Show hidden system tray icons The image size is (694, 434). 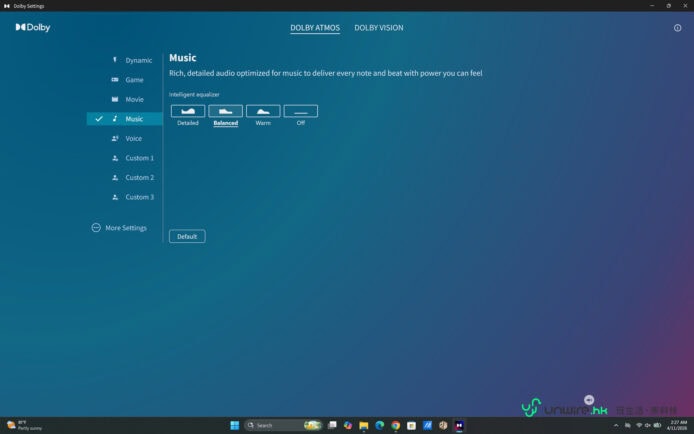(616, 425)
